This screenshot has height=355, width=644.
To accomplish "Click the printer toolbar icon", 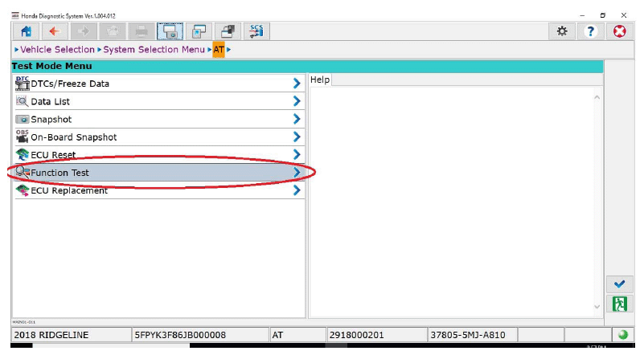I will tap(141, 31).
